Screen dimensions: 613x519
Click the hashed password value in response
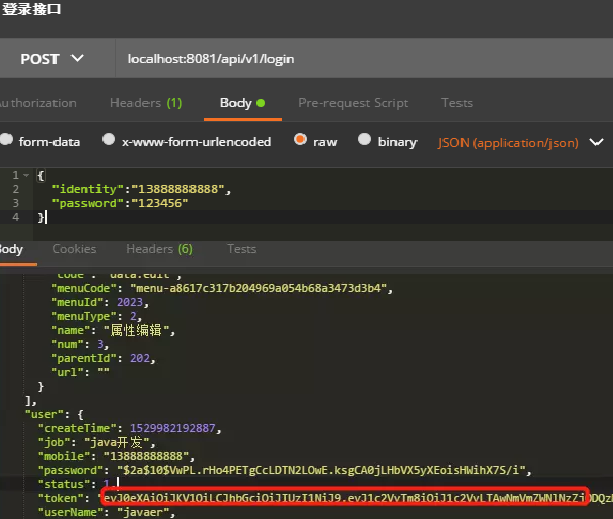[x=321, y=470]
